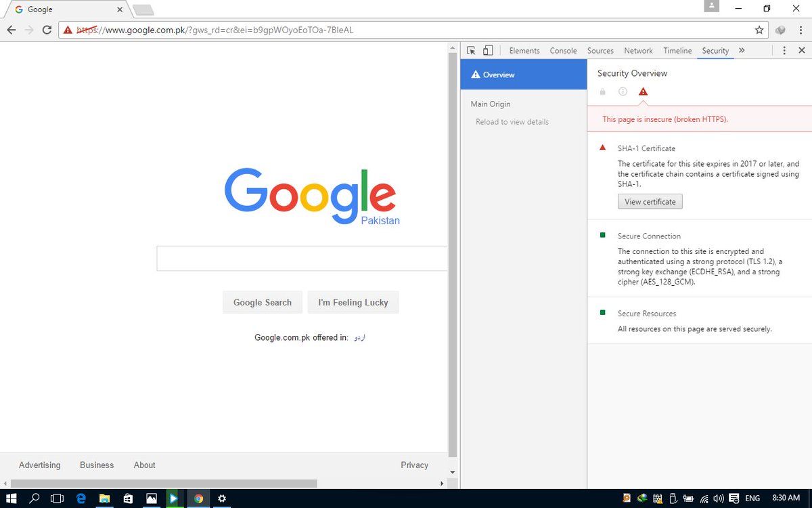812x508 pixels.
Task: Switch to the Timeline tab
Action: 677,51
